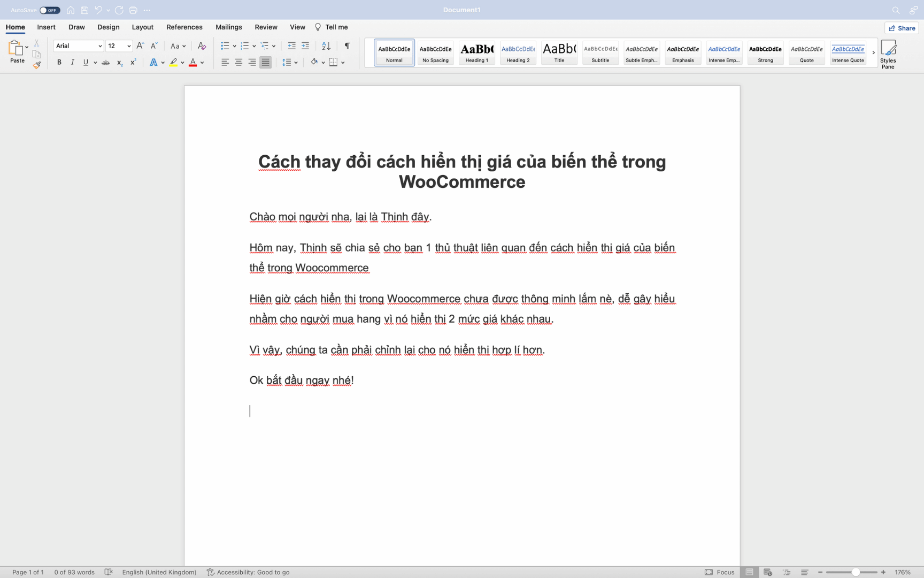The height and width of the screenshot is (578, 924).
Task: Click the Bullets list icon
Action: pos(225,46)
